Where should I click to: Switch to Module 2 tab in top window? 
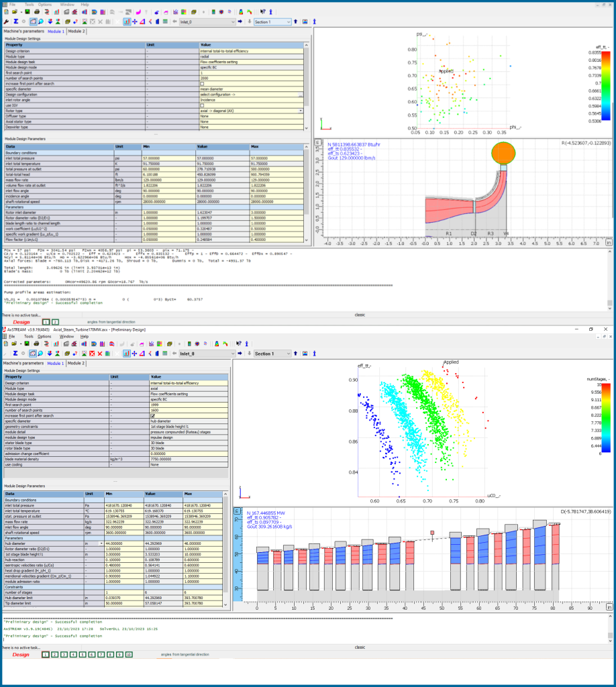[76, 31]
